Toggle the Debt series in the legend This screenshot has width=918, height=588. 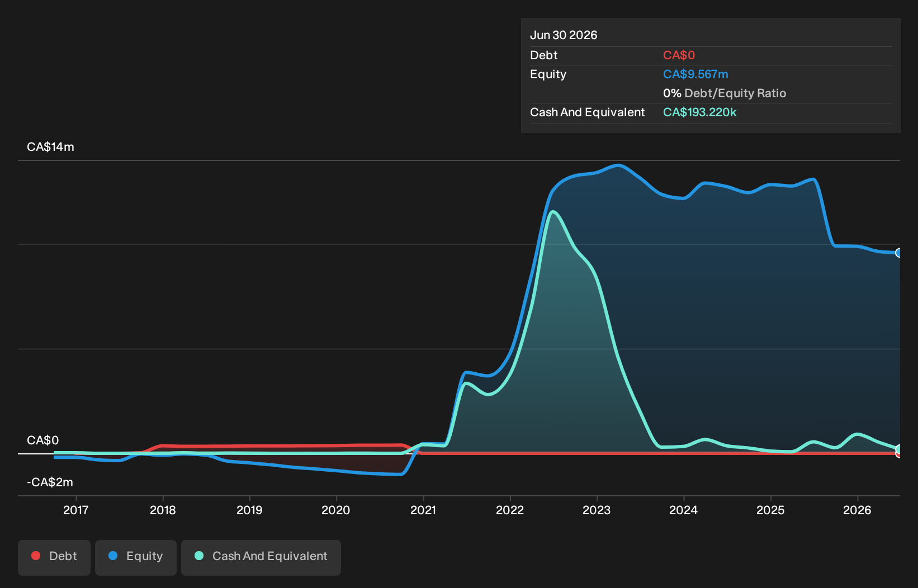coord(54,557)
